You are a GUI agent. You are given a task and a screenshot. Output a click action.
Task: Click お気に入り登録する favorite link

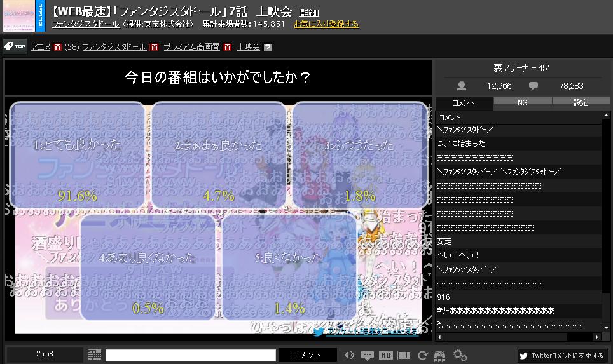point(326,24)
